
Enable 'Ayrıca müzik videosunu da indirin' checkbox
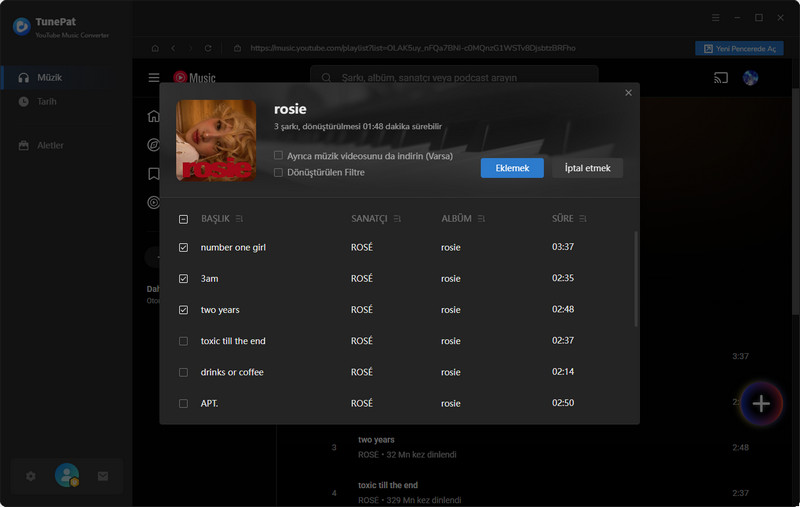[x=278, y=155]
